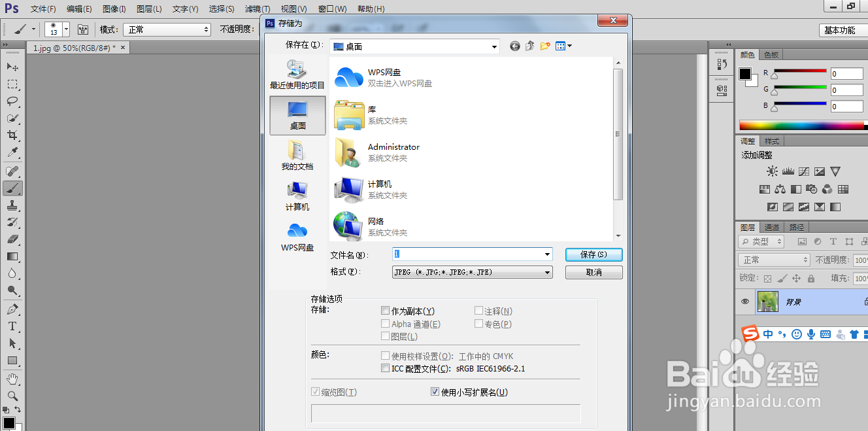The image size is (868, 431).
Task: Uncheck 使用小写扩展名 in the save dialog
Action: click(435, 391)
